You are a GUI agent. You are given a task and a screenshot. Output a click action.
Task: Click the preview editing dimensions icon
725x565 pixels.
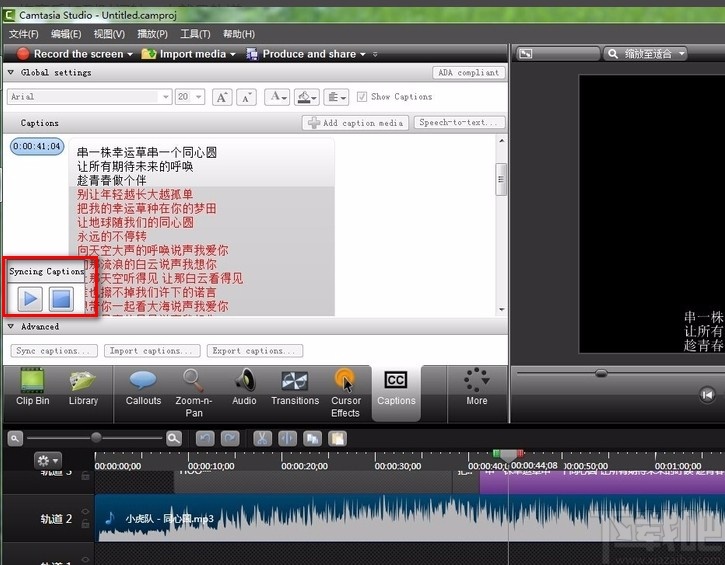pyautogui.click(x=526, y=54)
